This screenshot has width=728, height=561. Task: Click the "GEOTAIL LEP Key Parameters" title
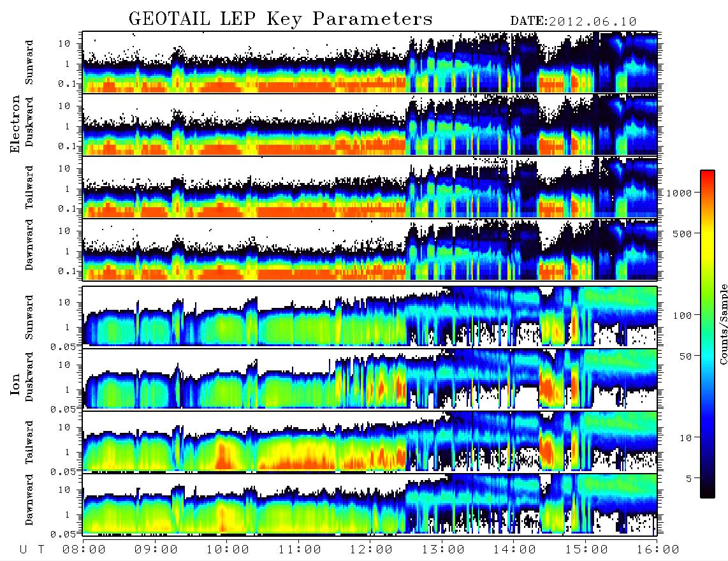point(280,19)
